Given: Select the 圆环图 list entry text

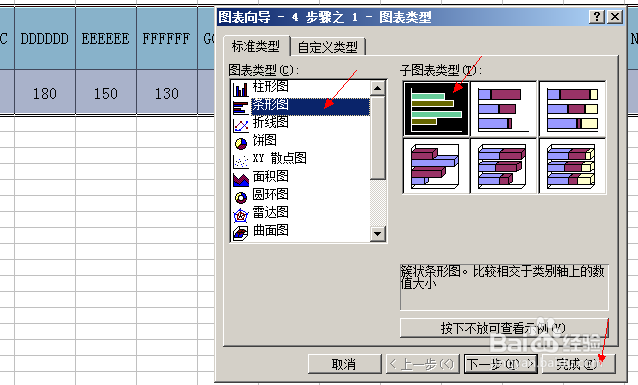Looking at the screenshot, I should pos(270,194).
